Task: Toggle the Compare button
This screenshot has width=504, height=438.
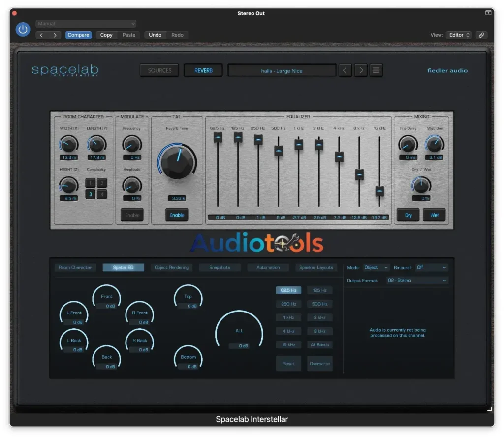Action: tap(78, 35)
